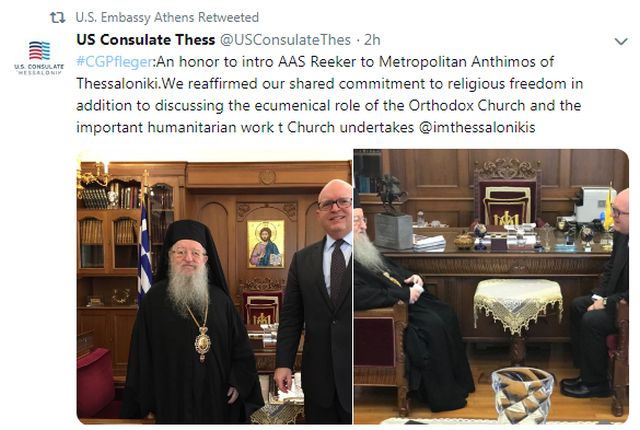This screenshot has height=430, width=640.
Task: Click the Christ icon painting in left photo
Action: 266,244
